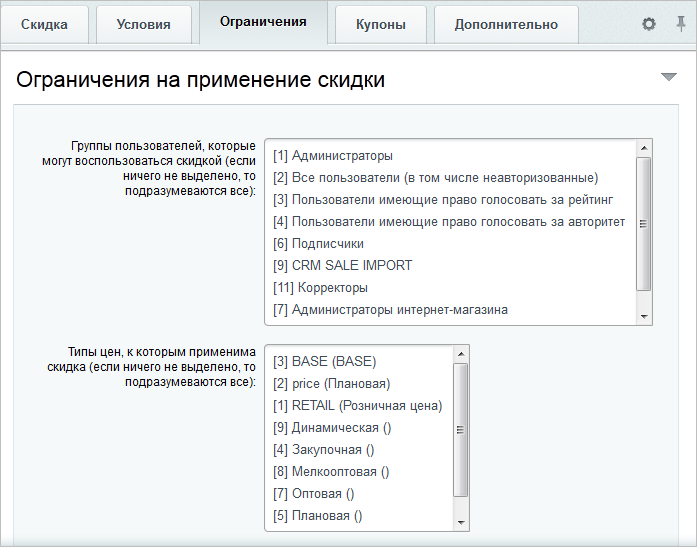Open the gear settings icon
The height and width of the screenshot is (547, 697).
click(649, 24)
